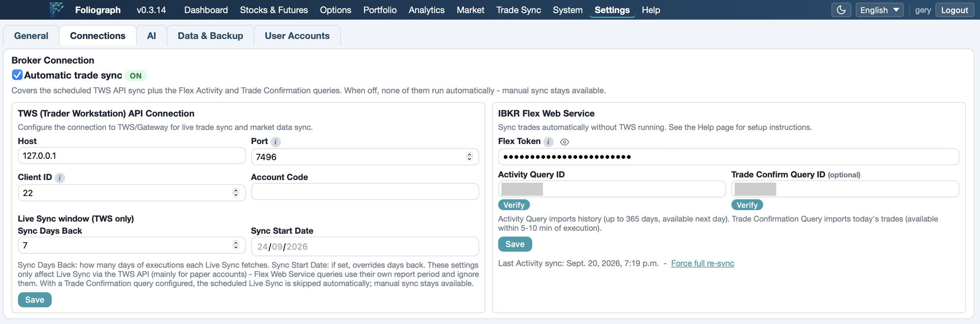980x324 pixels.
Task: Show Port info tooltip icon
Action: coord(276,142)
